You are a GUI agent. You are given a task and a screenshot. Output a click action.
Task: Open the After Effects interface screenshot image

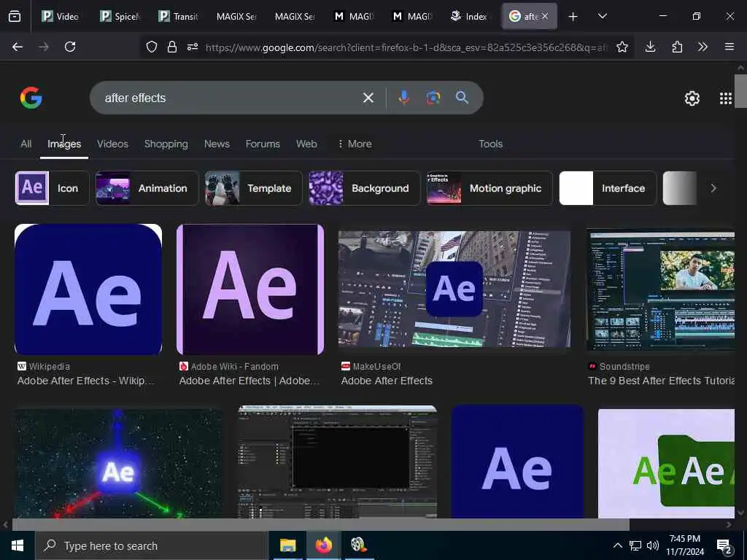pos(337,462)
